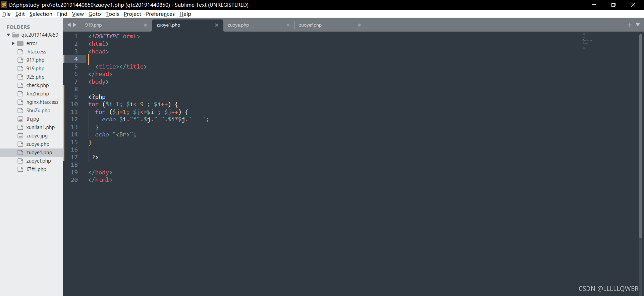Screen dimensions: 644x296
Task: Open the Help menu
Action: tap(185, 14)
